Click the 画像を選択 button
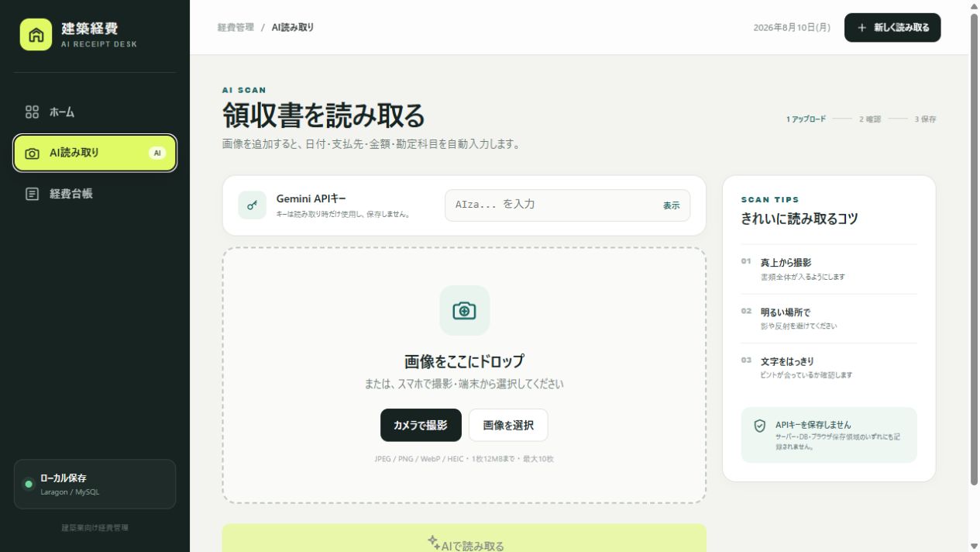 click(508, 425)
